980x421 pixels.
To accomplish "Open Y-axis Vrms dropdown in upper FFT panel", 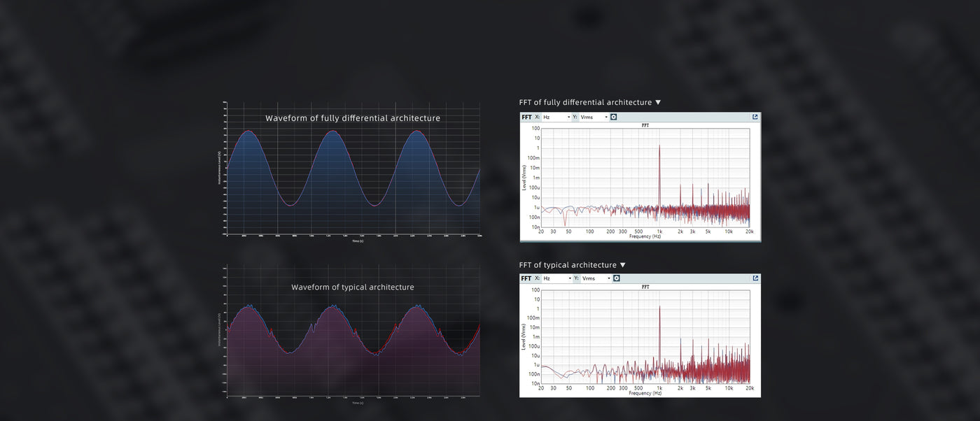I will point(594,117).
